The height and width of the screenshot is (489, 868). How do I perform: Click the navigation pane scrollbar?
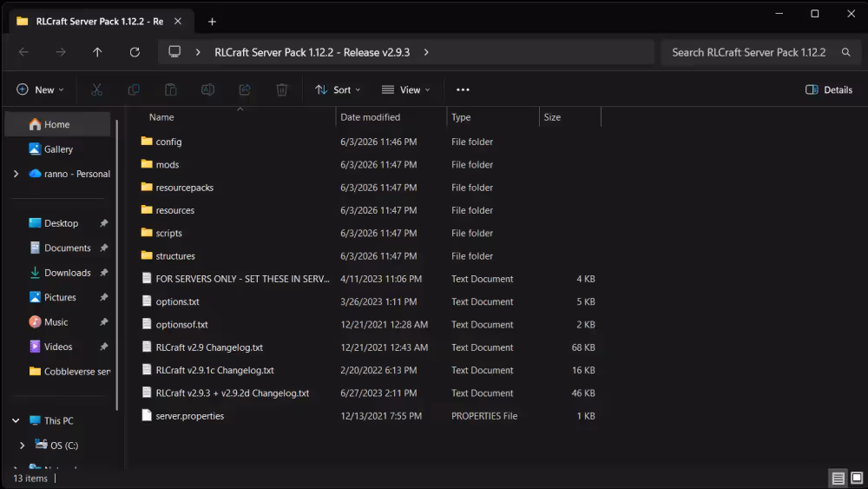click(x=117, y=265)
